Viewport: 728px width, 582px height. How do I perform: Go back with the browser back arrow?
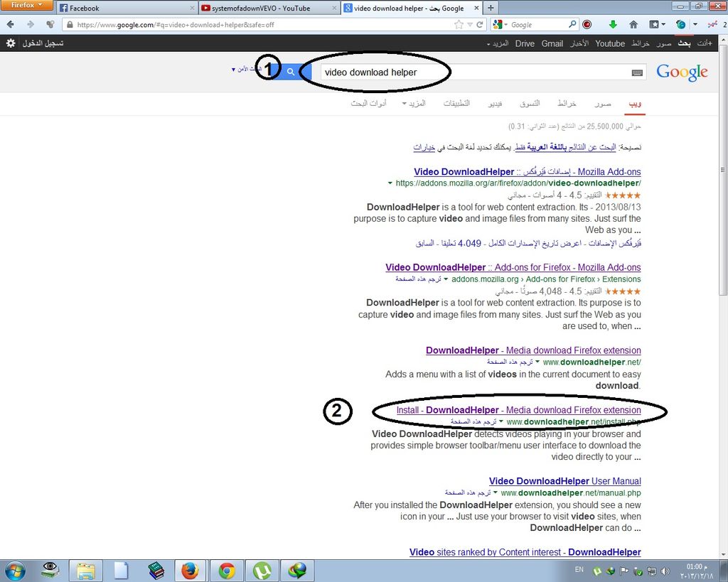(10, 24)
